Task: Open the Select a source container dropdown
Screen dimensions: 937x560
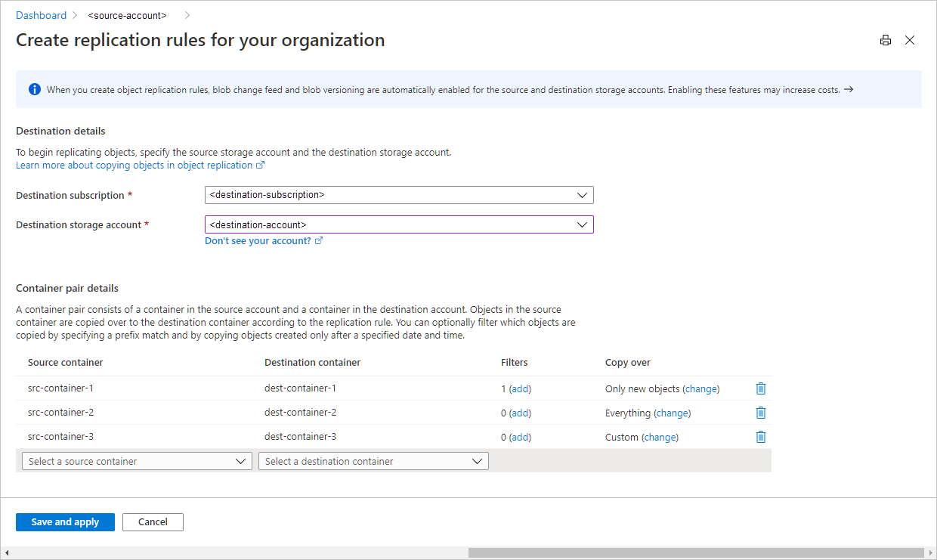Action: coord(241,460)
